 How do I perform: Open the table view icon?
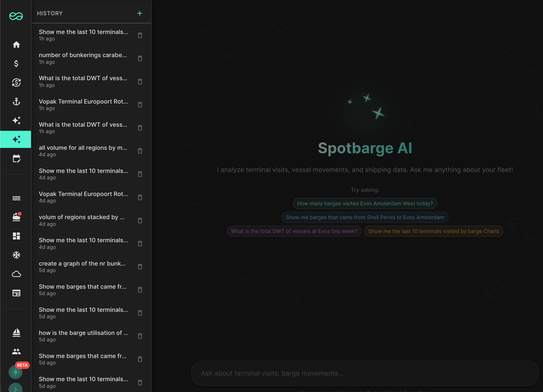(16, 293)
